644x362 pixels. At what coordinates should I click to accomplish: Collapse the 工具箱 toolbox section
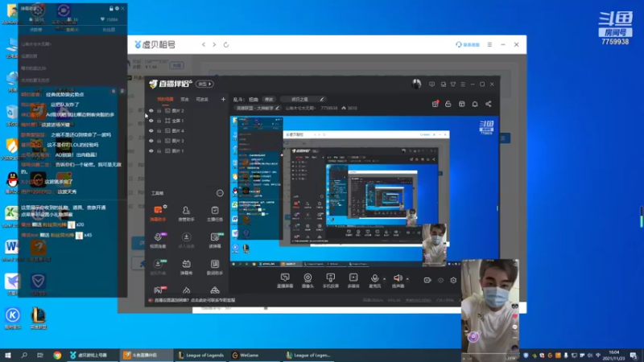click(x=220, y=193)
